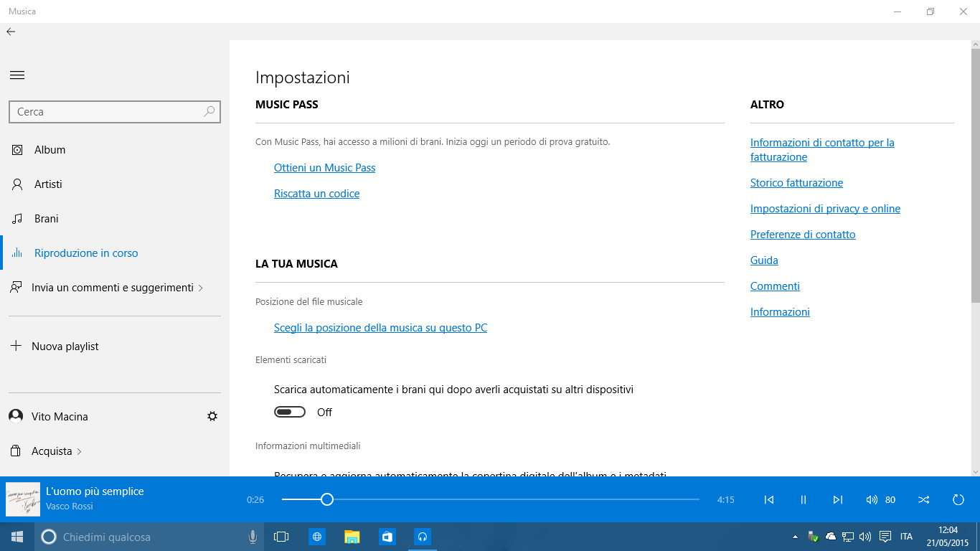This screenshot has width=980, height=551.
Task: Open settings via the gear icon
Action: pos(212,416)
